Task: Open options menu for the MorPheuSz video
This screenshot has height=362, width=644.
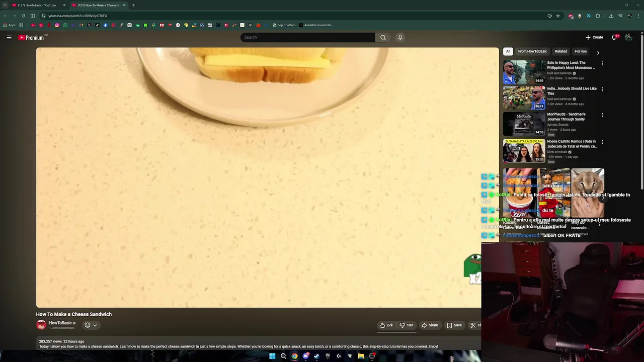Action: (602, 115)
